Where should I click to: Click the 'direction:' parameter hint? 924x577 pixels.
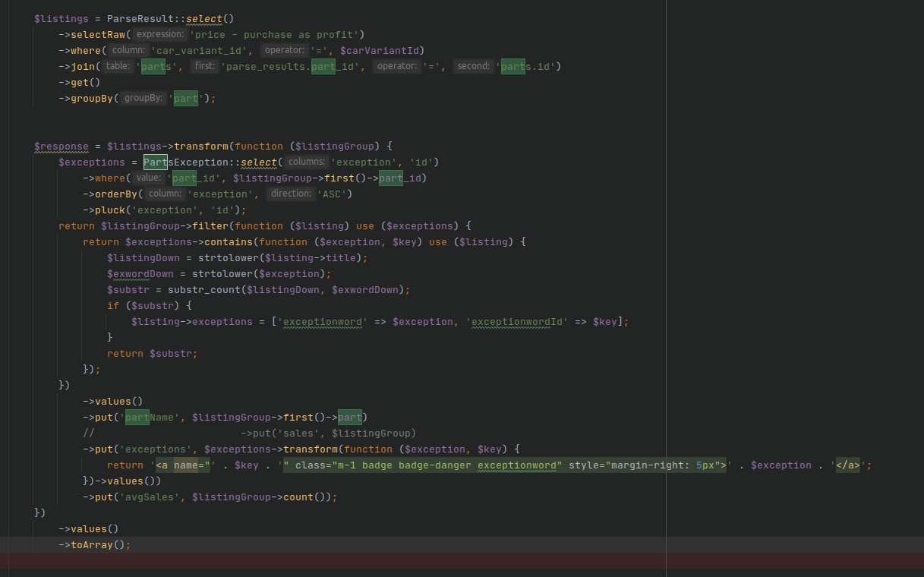click(x=291, y=194)
